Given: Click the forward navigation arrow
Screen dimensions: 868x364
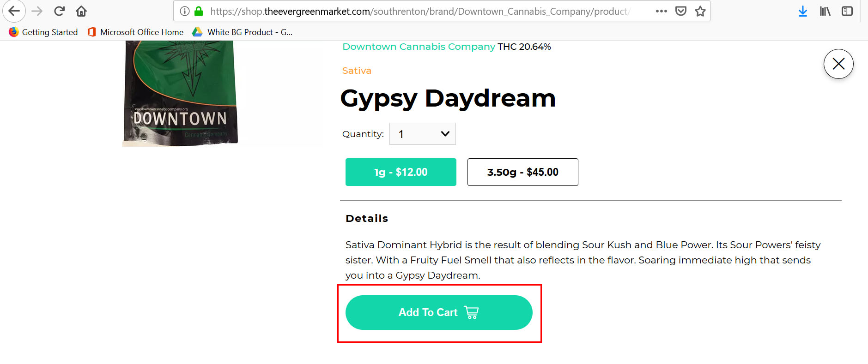Looking at the screenshot, I should tap(37, 11).
